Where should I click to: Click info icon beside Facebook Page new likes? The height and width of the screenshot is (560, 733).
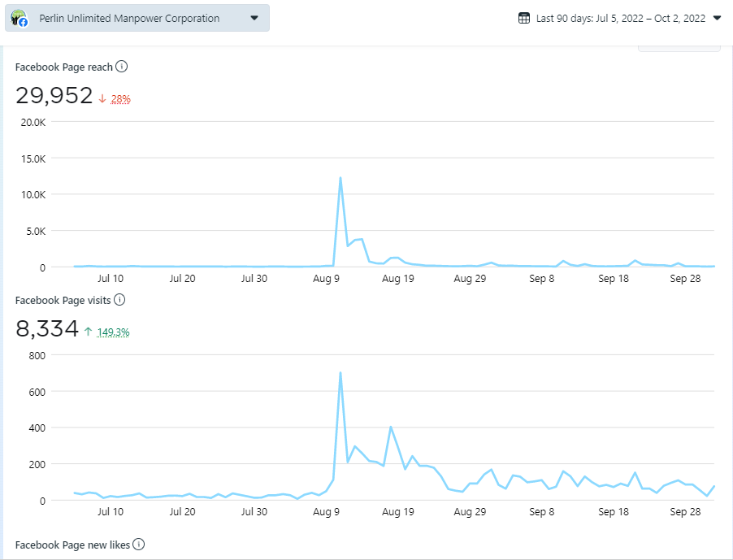139,545
